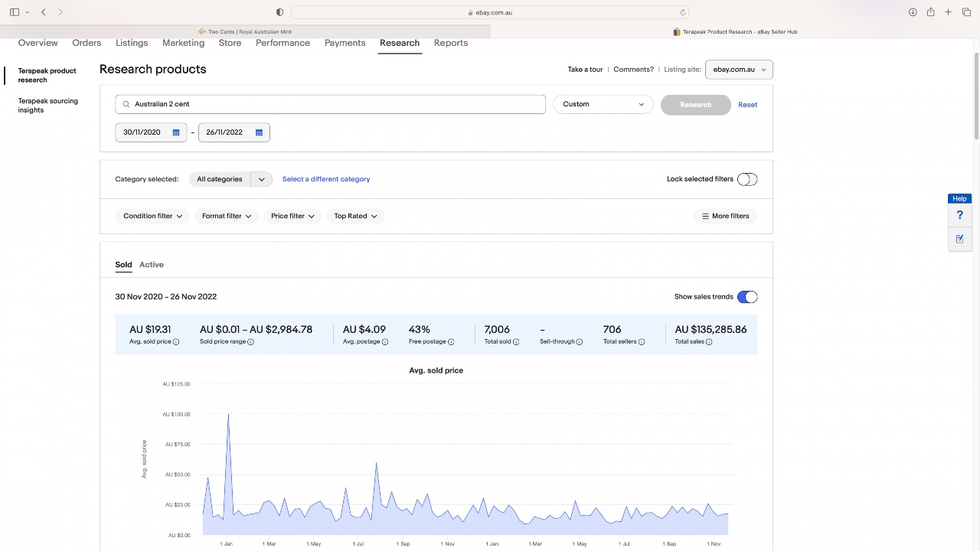Switch to Orders tab

click(x=87, y=43)
